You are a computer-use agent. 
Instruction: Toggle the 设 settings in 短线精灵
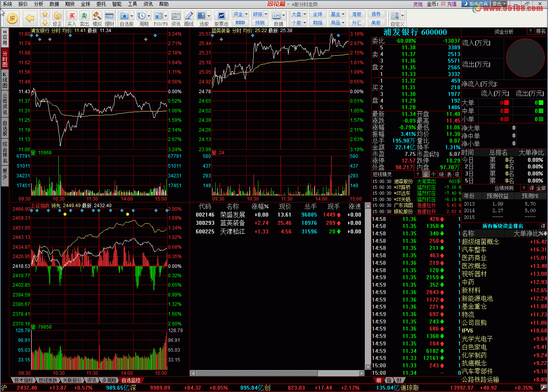457,174
